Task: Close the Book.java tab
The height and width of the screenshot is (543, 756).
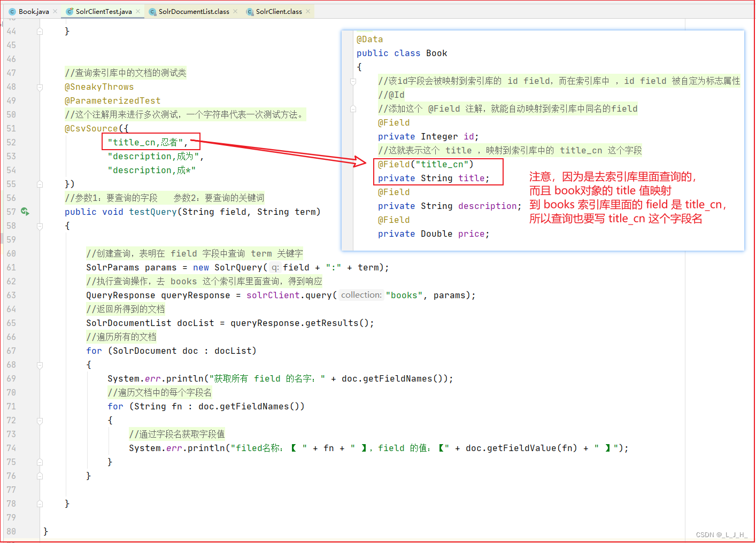Action: pyautogui.click(x=55, y=11)
